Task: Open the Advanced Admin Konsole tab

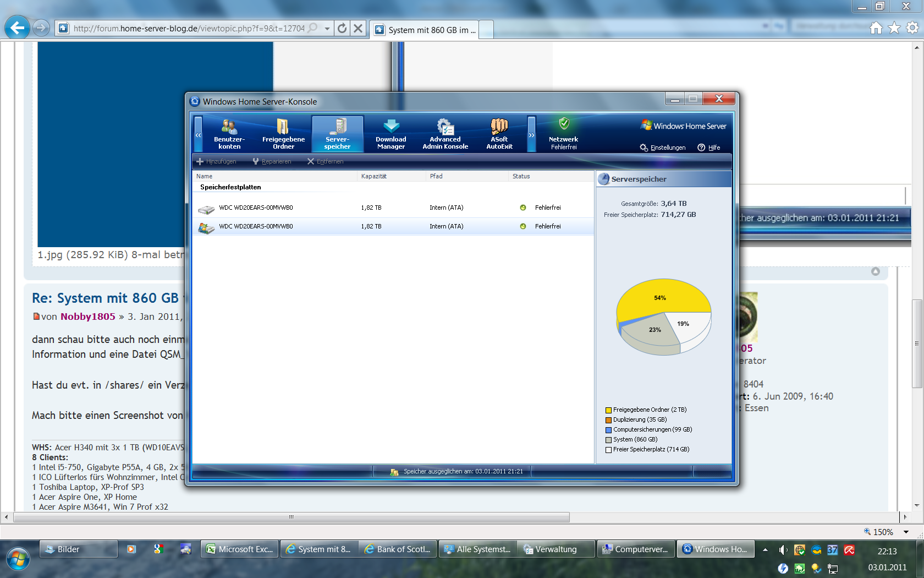Action: point(445,134)
